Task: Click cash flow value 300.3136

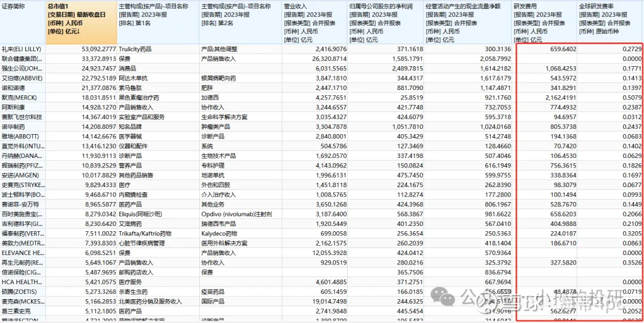Action: pyautogui.click(x=499, y=49)
